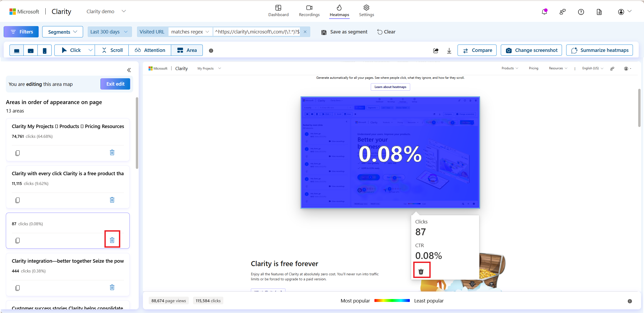Click the page preview scrollbar

pos(639,108)
